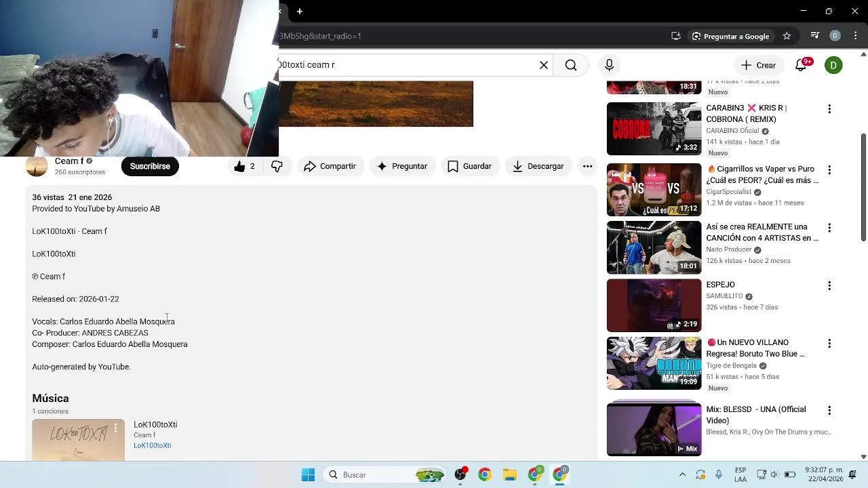Image resolution: width=868 pixels, height=488 pixels.
Task: Open Tigre de Bengala channel name
Action: [x=731, y=365]
